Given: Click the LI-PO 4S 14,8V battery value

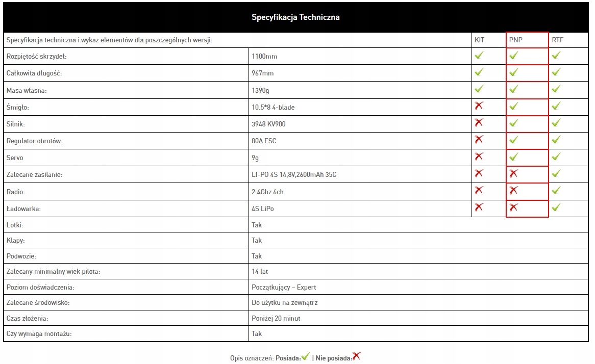Looking at the screenshot, I should [x=294, y=175].
